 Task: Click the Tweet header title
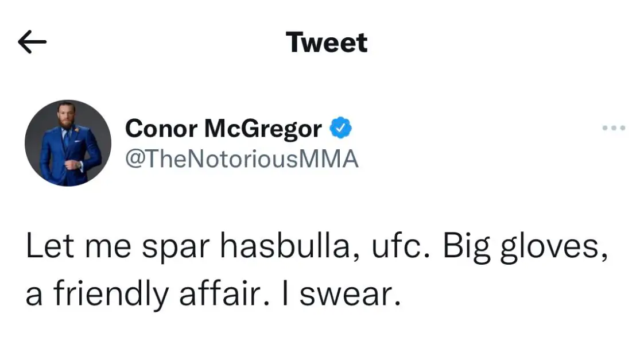327,43
